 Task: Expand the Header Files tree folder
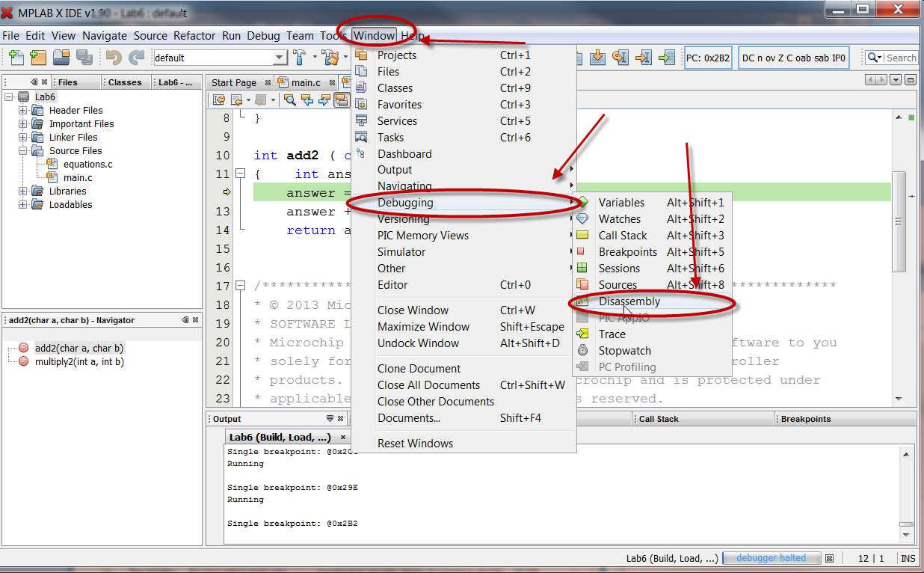click(22, 111)
